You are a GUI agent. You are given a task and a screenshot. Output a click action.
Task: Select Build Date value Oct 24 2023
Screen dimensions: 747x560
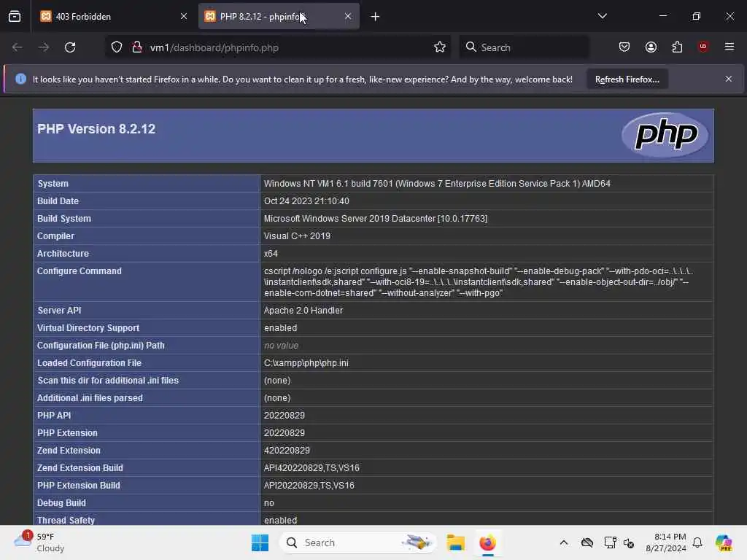pos(306,201)
